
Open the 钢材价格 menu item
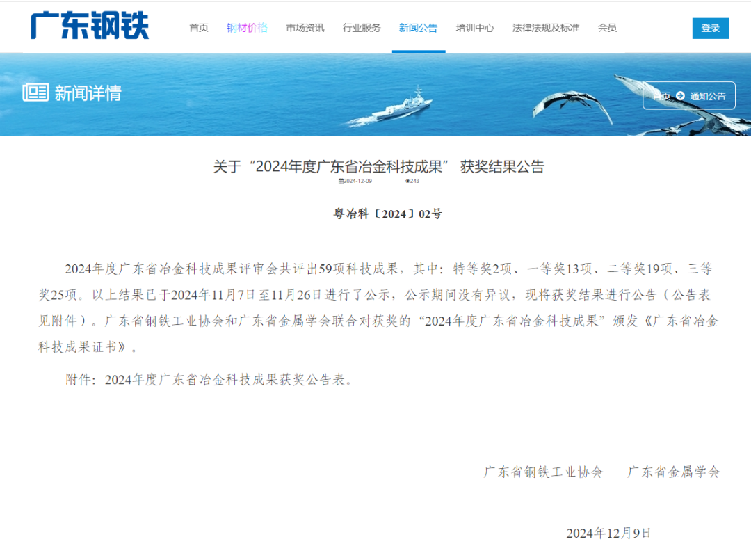tap(247, 28)
